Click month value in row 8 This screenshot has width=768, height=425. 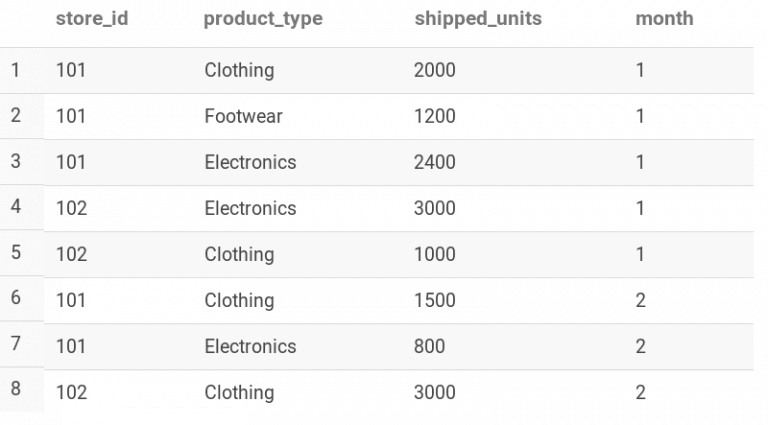tap(641, 392)
